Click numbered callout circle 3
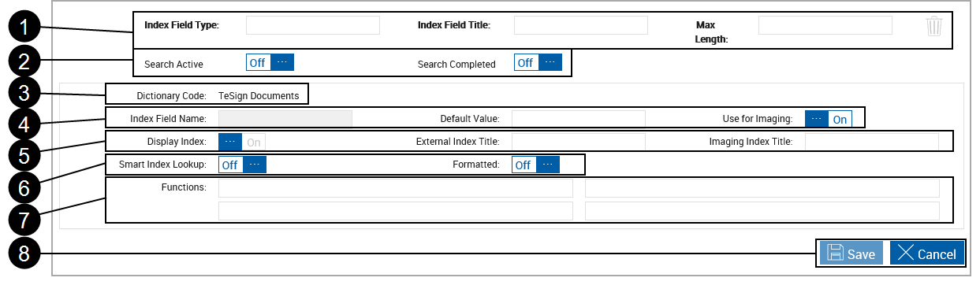Screen dimensions: 980x285 [28, 94]
